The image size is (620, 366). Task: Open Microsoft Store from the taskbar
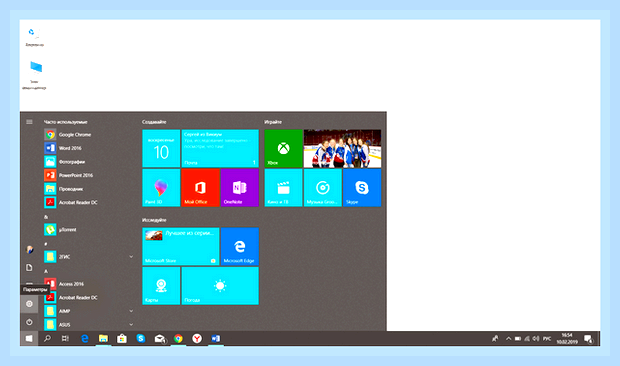point(122,339)
